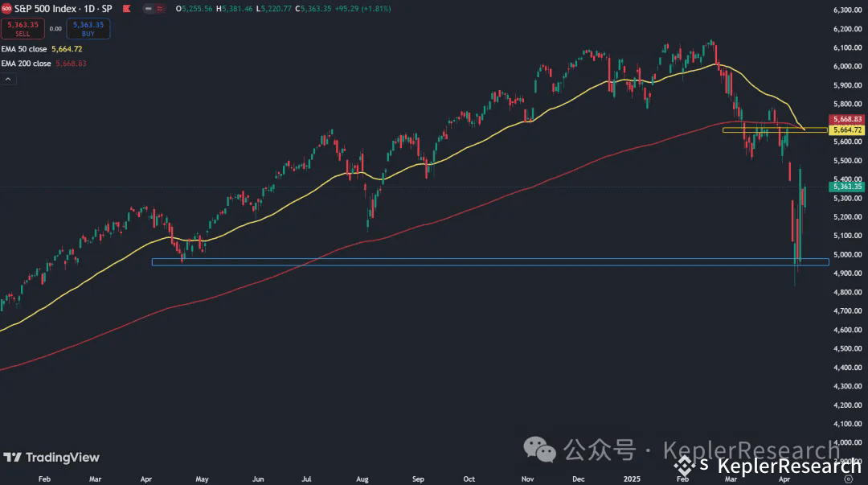Click the Nov label on time axis

(527, 479)
